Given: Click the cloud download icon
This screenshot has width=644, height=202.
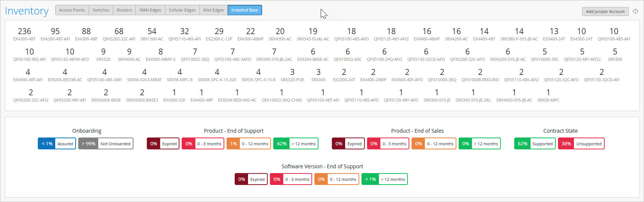Looking at the screenshot, I should click(635, 11).
